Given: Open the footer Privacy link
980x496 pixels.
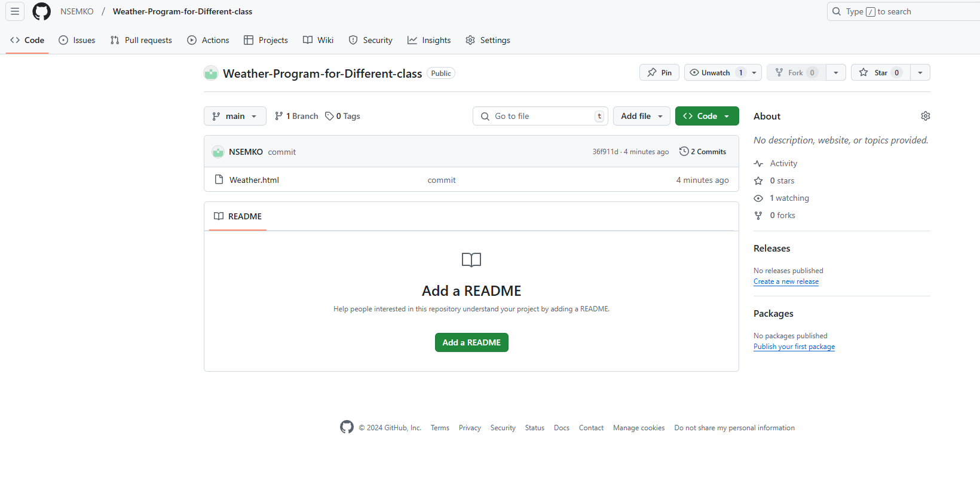Looking at the screenshot, I should pyautogui.click(x=470, y=428).
